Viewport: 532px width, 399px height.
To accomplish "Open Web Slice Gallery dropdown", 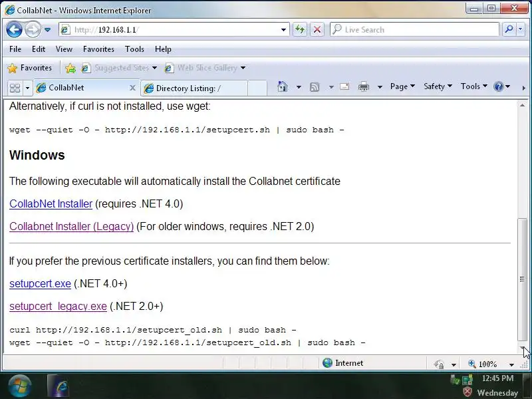I will (205, 68).
